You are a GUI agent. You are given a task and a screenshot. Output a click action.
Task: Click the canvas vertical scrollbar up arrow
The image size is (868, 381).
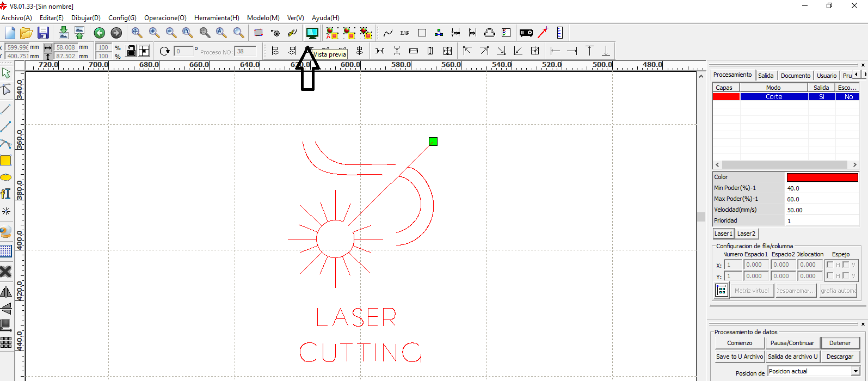701,76
